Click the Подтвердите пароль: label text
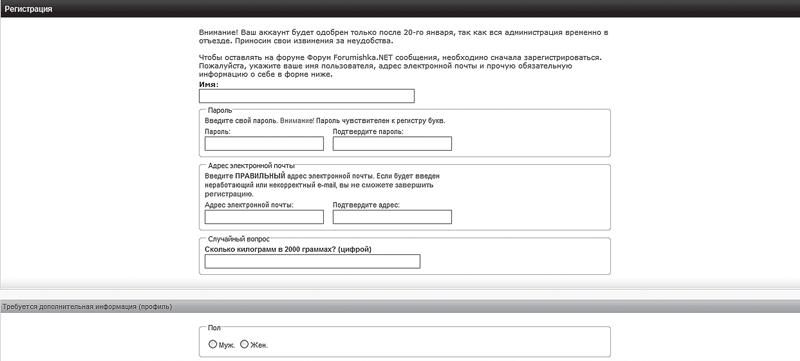This screenshot has width=800, height=361. coord(368,132)
